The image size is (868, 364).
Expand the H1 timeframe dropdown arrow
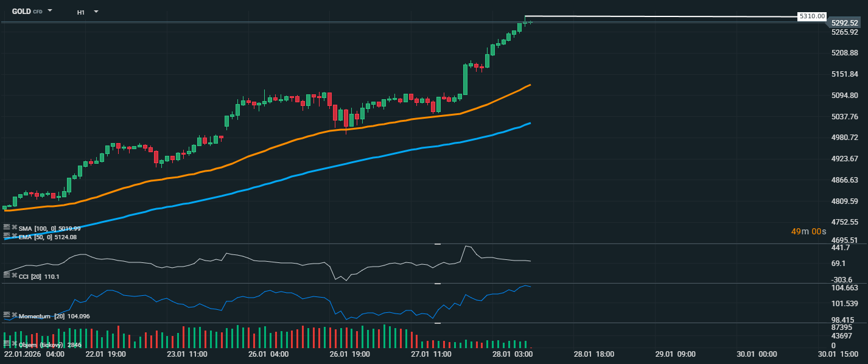click(96, 12)
